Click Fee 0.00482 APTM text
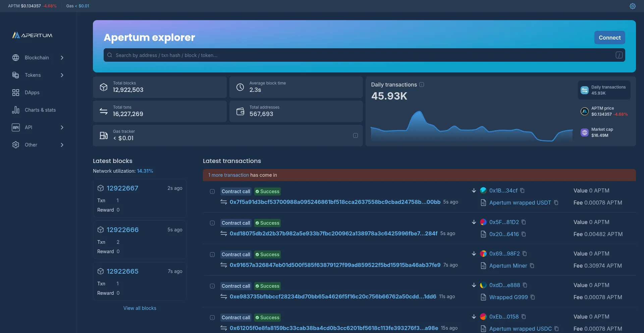644x333 pixels. point(598,234)
